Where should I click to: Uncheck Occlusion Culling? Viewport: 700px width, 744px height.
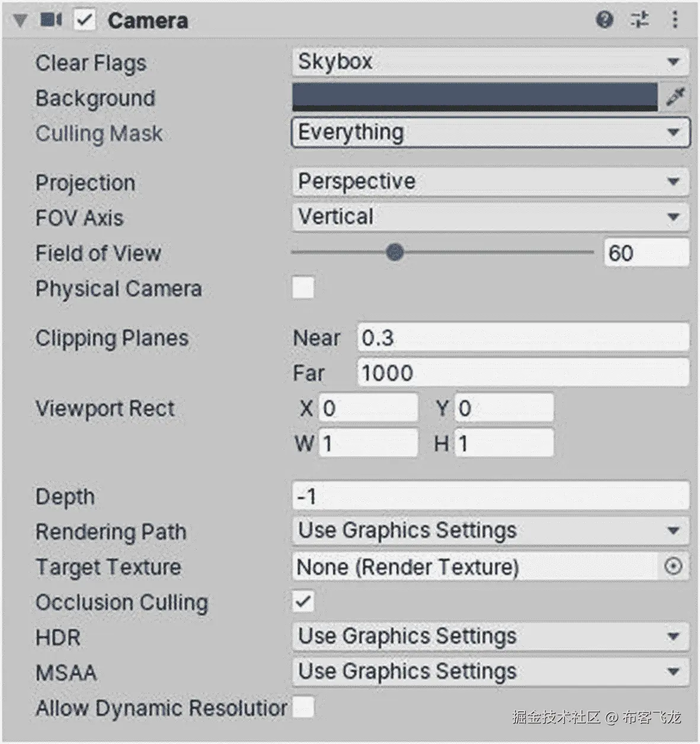[x=303, y=602]
